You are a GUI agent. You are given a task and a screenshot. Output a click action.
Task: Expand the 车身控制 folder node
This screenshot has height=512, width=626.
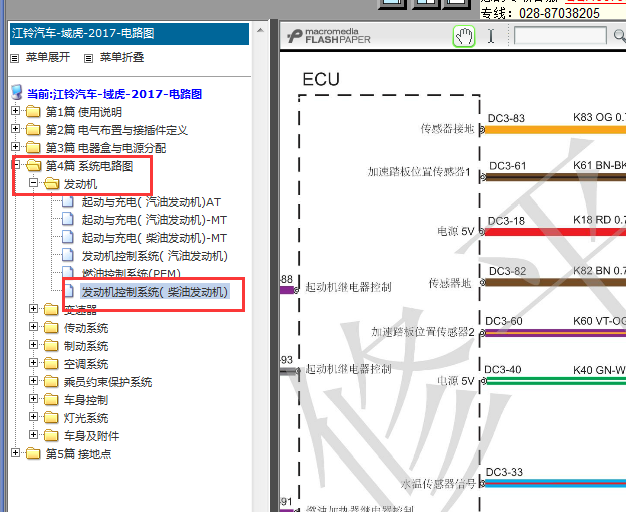click(x=34, y=398)
